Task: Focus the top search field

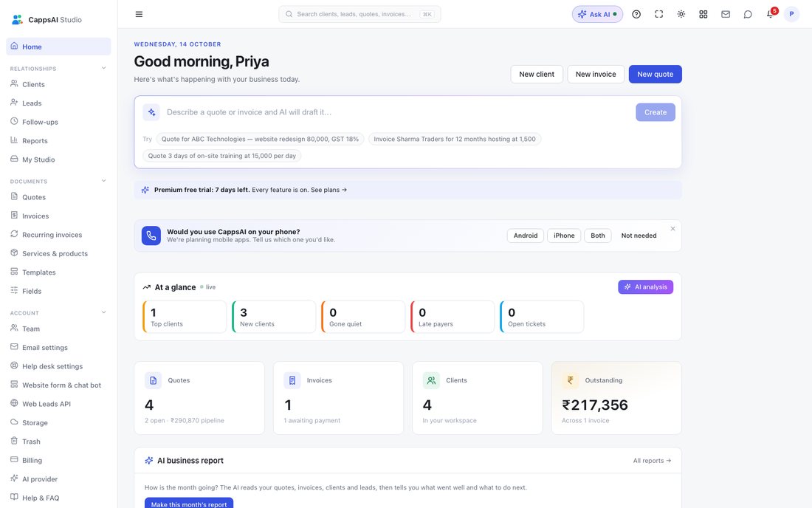Action: click(x=360, y=14)
